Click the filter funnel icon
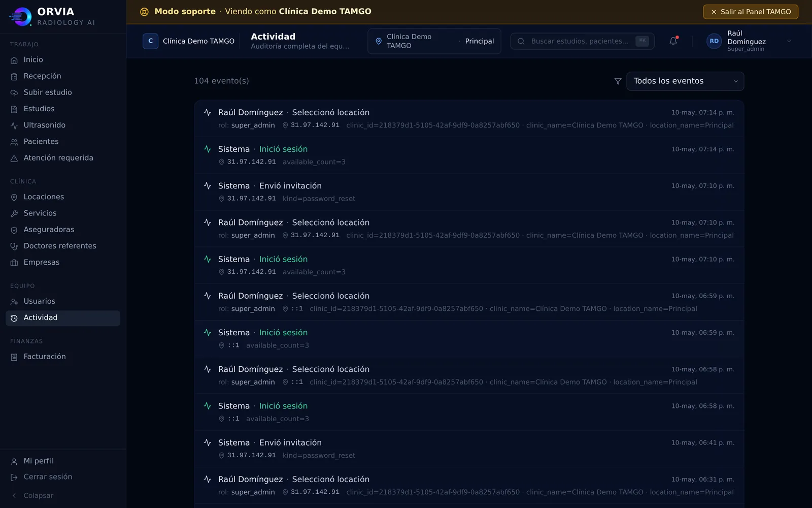Screen dimensions: 812x508 [618, 81]
